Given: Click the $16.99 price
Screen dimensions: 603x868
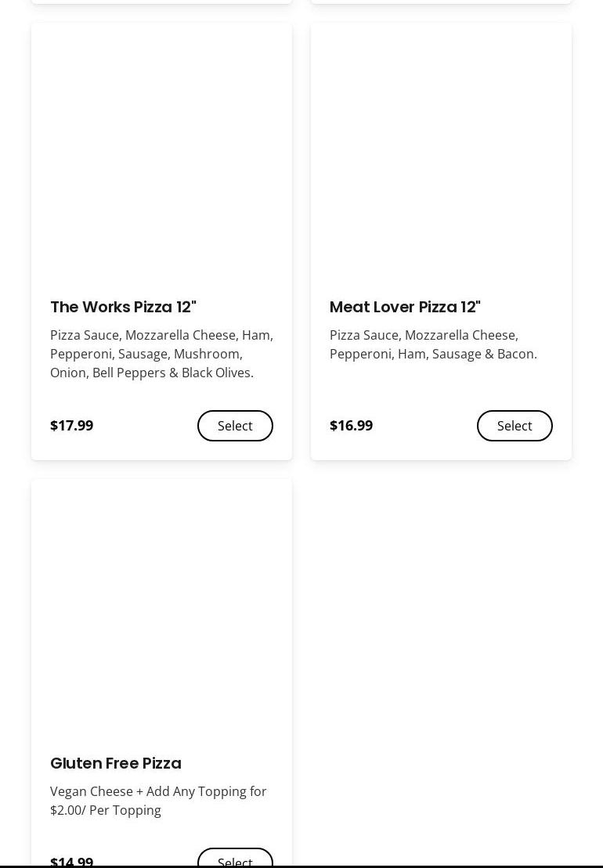Looking at the screenshot, I should tap(351, 426).
